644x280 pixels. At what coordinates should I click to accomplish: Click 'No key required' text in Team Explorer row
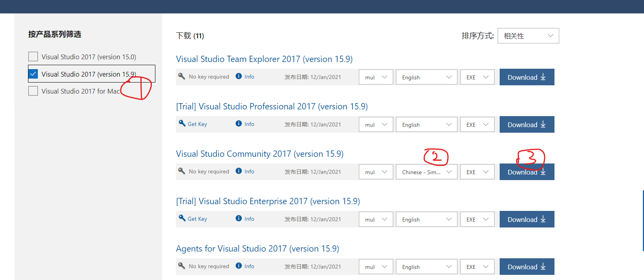point(209,77)
